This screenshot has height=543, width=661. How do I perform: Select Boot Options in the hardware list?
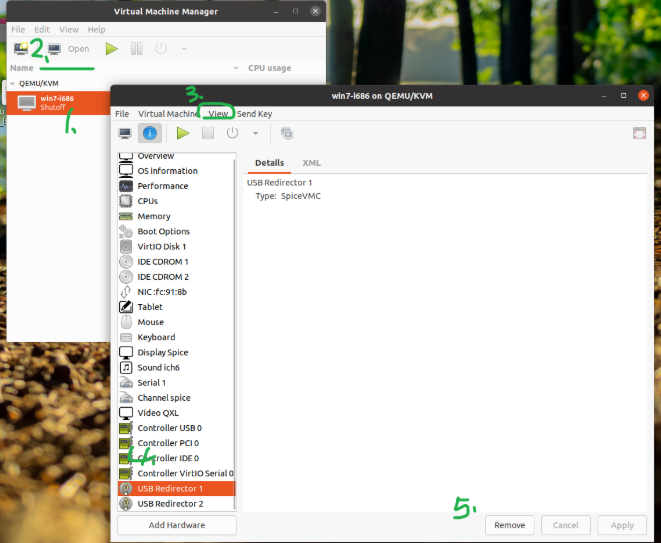(176, 231)
